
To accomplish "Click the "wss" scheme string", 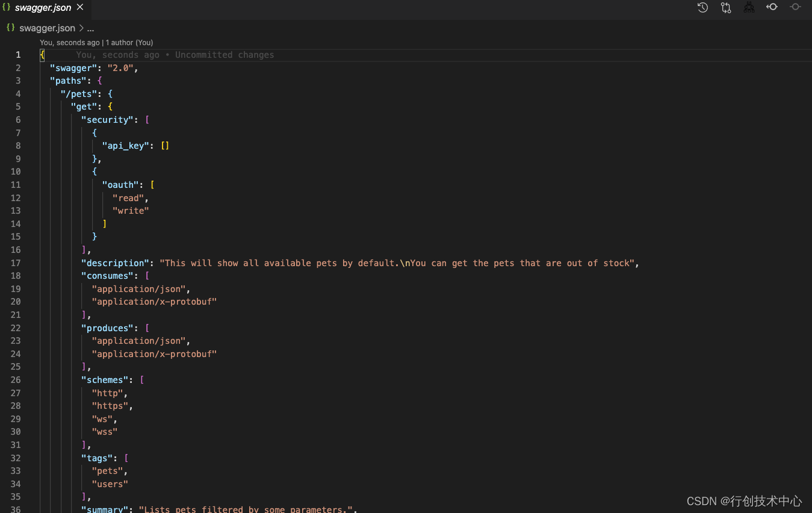I will pyautogui.click(x=105, y=432).
